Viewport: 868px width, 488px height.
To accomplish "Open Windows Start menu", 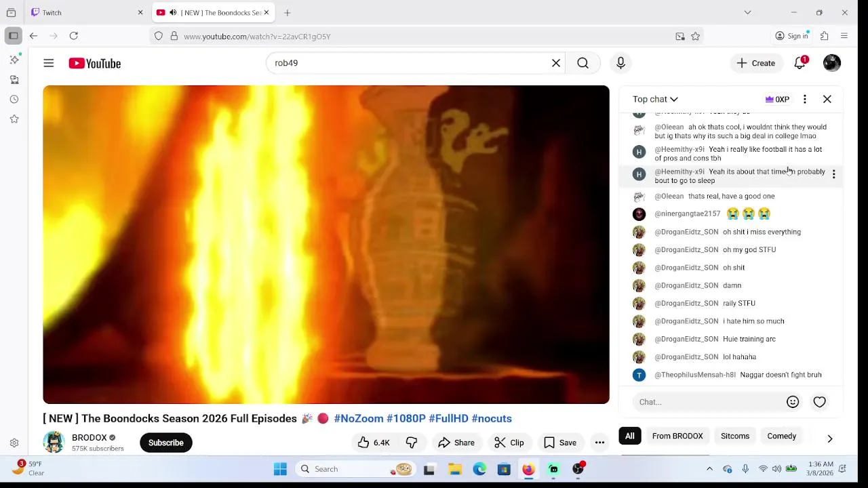I will tap(280, 469).
